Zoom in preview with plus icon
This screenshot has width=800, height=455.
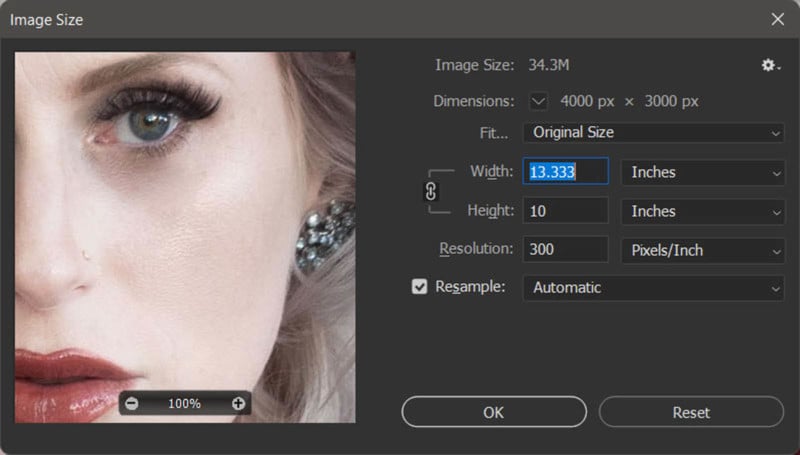tap(238, 403)
